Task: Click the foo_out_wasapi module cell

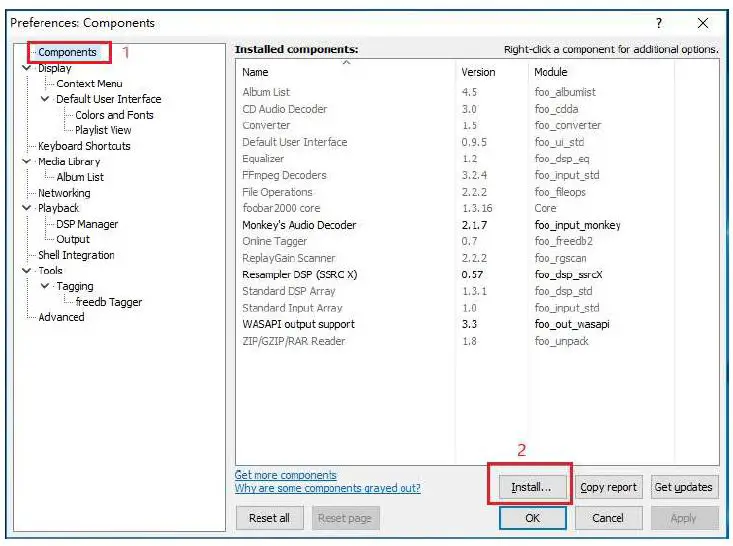Action: tap(572, 324)
